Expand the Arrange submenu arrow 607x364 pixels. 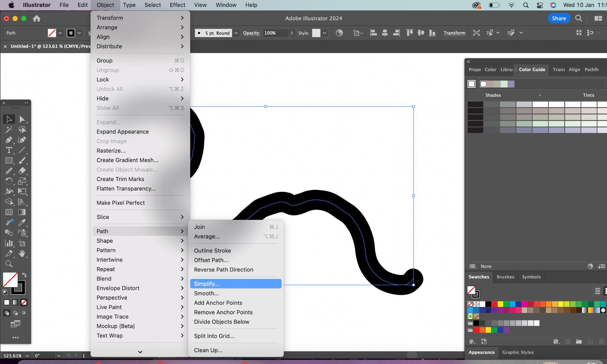click(182, 27)
